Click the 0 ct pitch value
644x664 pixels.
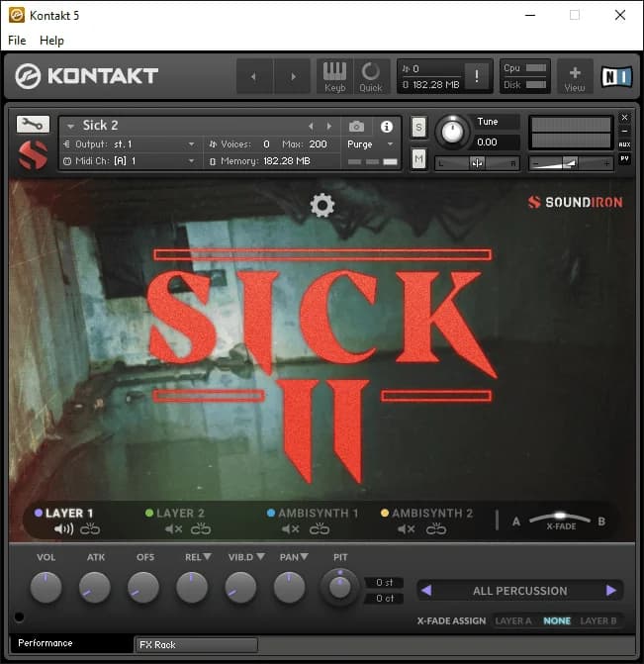(x=384, y=599)
